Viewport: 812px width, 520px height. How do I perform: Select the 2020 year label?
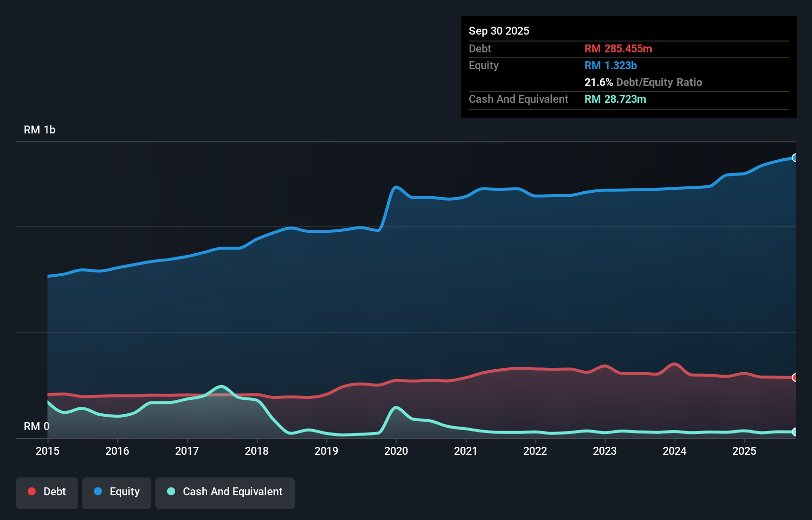click(396, 451)
